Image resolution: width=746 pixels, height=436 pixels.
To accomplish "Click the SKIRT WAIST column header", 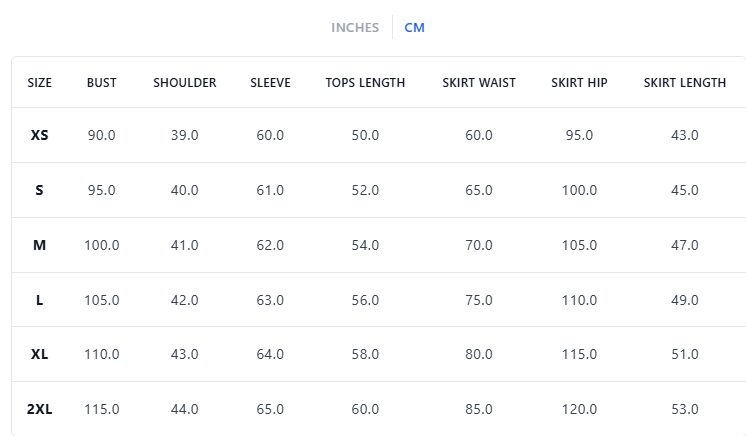I will click(479, 83).
